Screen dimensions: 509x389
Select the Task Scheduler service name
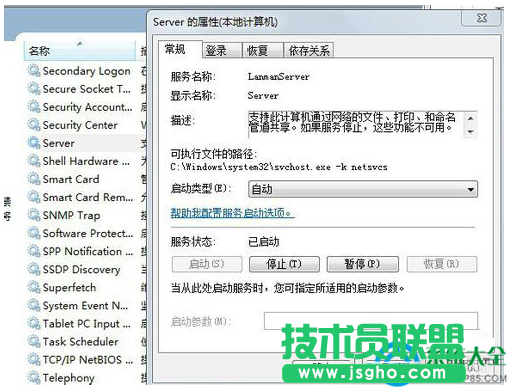click(x=80, y=342)
